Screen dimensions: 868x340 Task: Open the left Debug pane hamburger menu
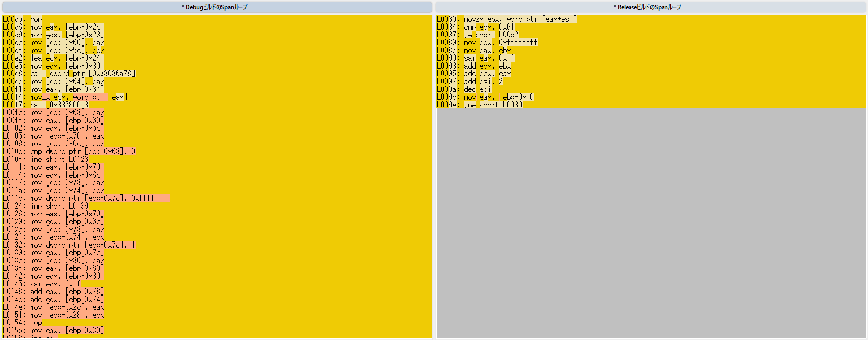427,7
